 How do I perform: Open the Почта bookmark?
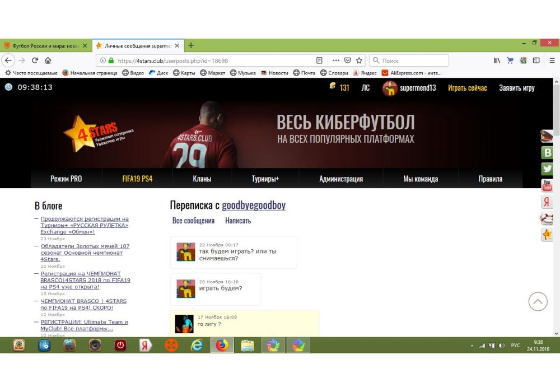(x=304, y=73)
